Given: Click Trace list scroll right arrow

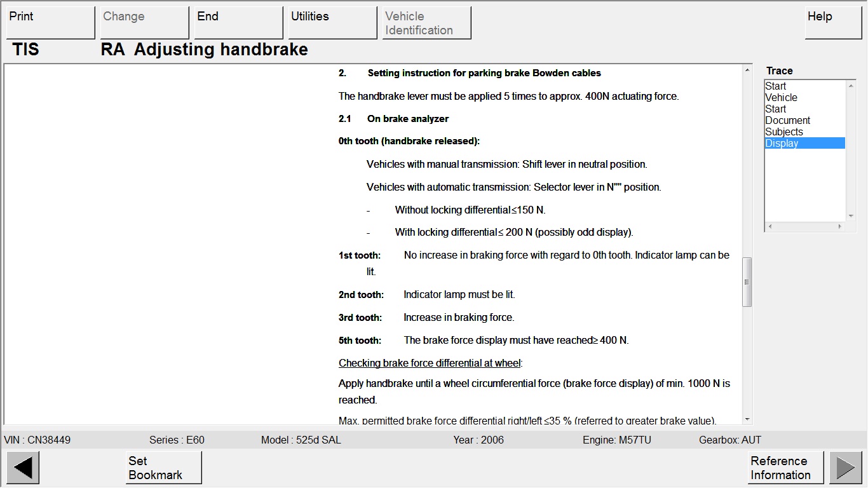Looking at the screenshot, I should pyautogui.click(x=840, y=226).
